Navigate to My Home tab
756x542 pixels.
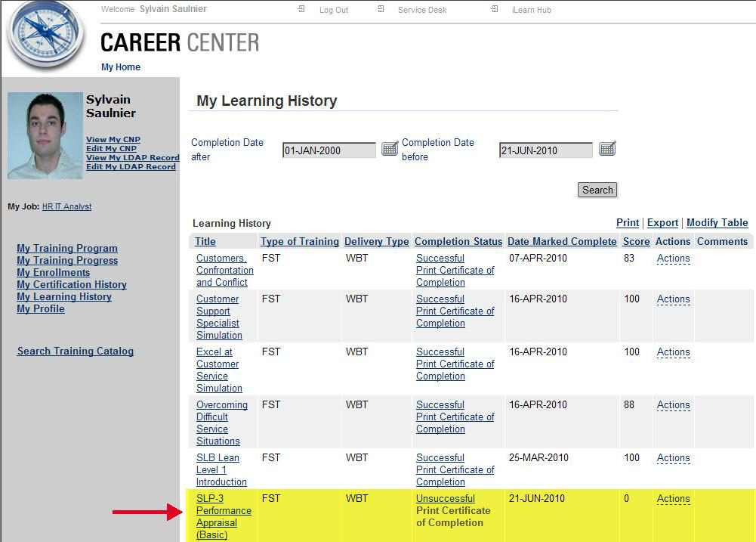pyautogui.click(x=121, y=67)
